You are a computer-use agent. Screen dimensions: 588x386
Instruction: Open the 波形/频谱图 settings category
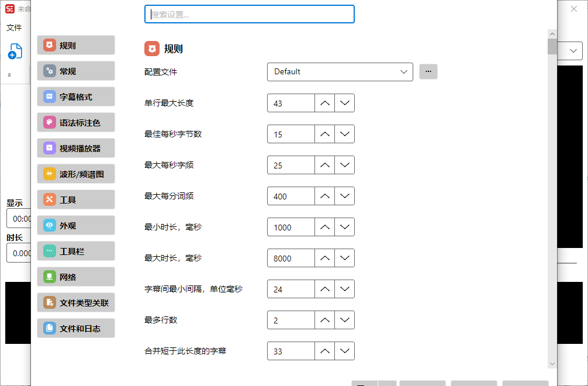click(x=76, y=174)
